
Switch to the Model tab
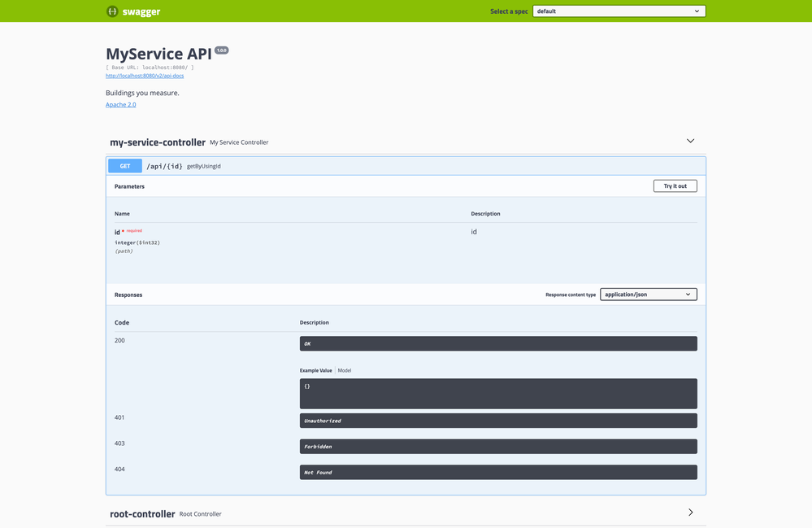(x=345, y=370)
